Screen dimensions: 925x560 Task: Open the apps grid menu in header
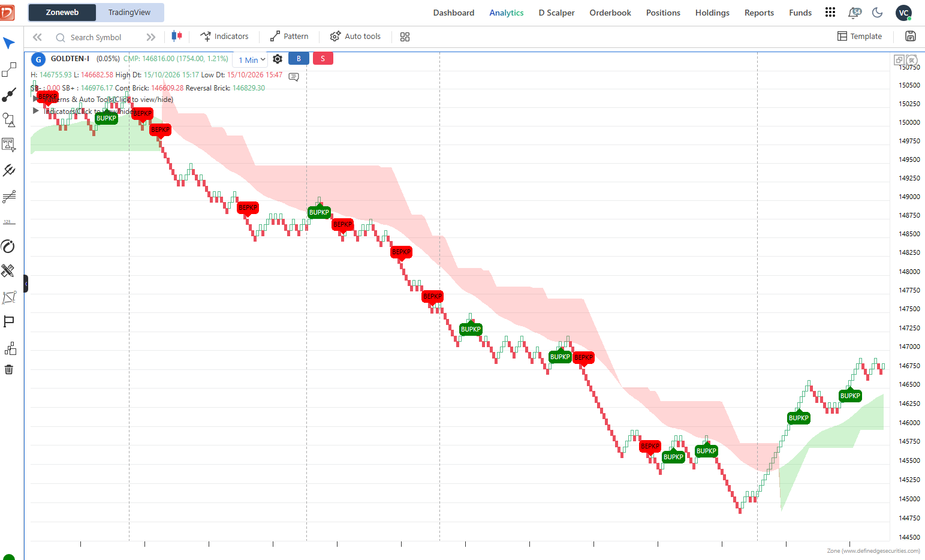(x=830, y=13)
